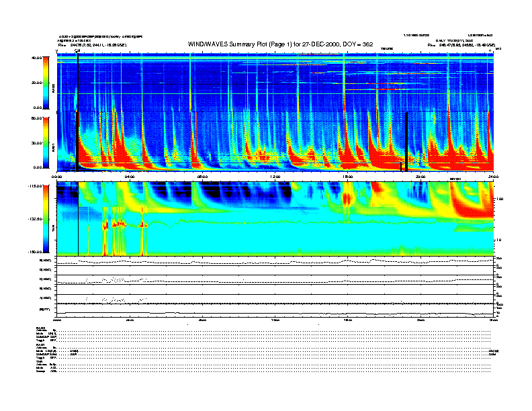Screen dimensions: 532x411
Task: Select the 30.00 label on RAD1 color scale
Action: pos(37,143)
